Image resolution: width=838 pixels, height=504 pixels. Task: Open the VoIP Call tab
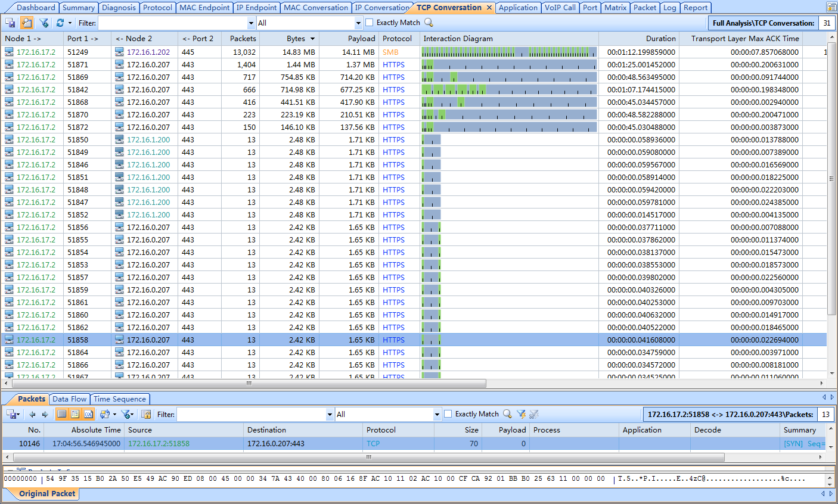point(560,8)
